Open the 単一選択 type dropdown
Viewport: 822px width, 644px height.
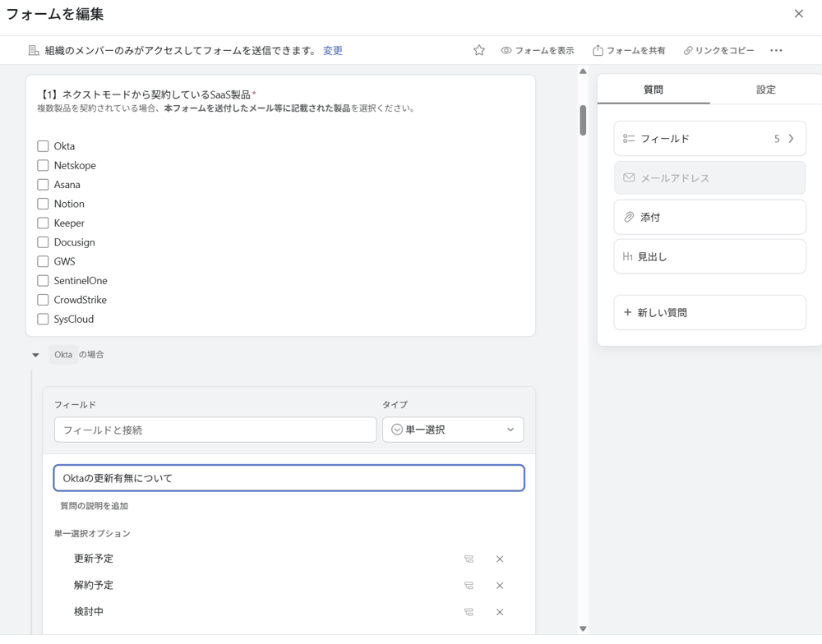453,429
